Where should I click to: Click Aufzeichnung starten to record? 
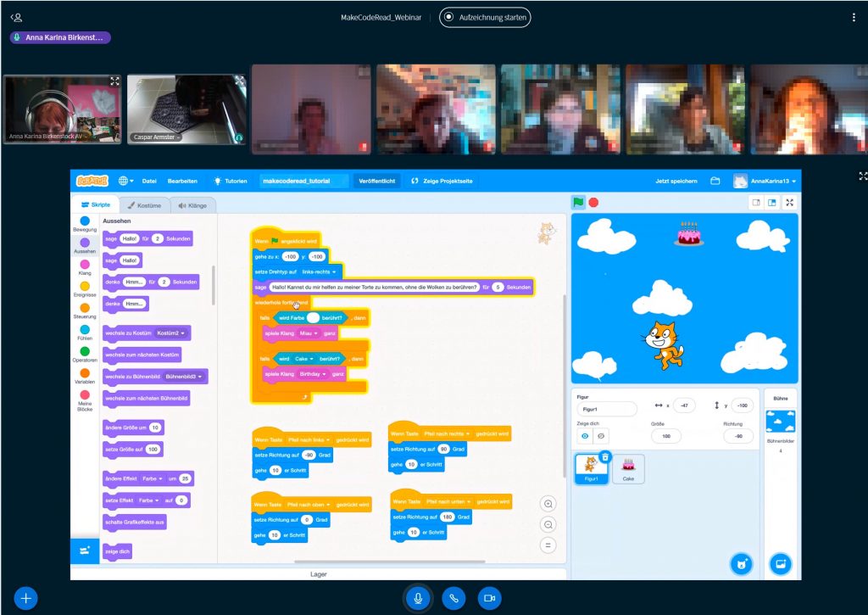point(485,17)
